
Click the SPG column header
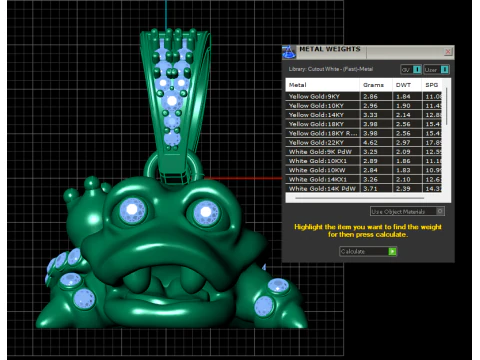[x=432, y=85]
